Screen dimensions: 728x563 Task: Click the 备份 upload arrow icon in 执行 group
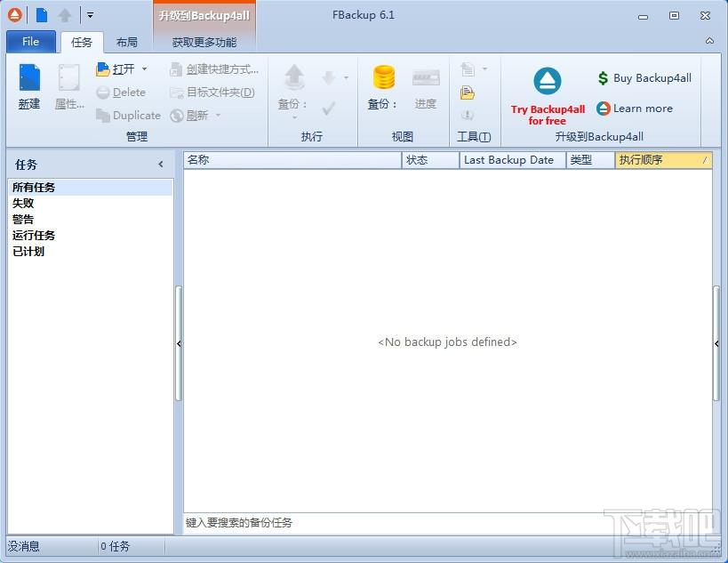click(x=294, y=77)
